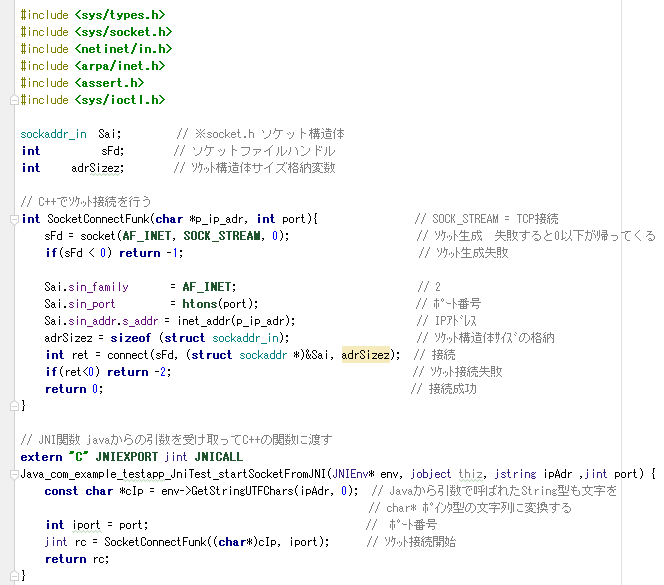Click the assert.h include header
664x585 pixels.
(110, 83)
